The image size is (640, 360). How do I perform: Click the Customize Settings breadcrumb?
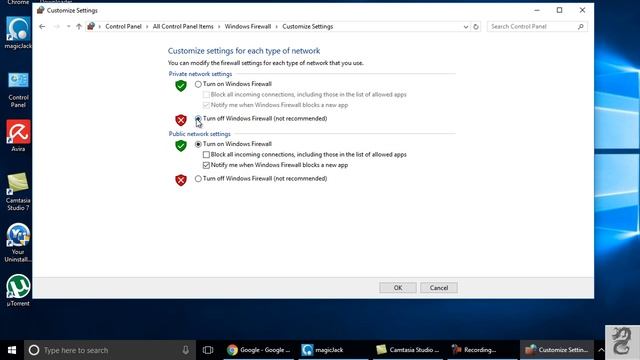pos(308,27)
